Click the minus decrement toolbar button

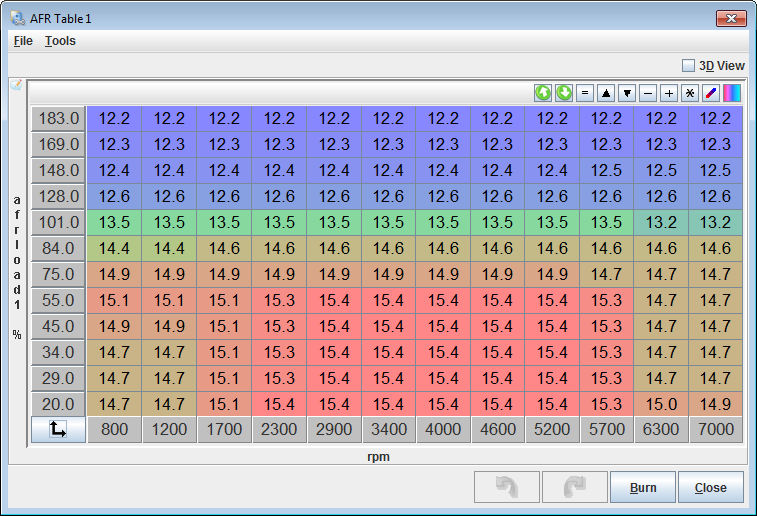(x=648, y=93)
